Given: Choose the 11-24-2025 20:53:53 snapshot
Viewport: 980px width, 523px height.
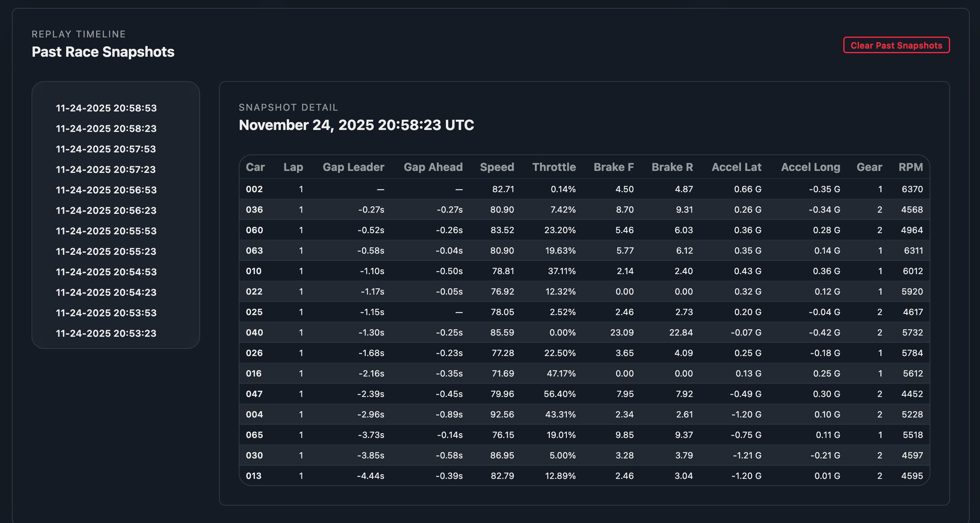Looking at the screenshot, I should 106,313.
